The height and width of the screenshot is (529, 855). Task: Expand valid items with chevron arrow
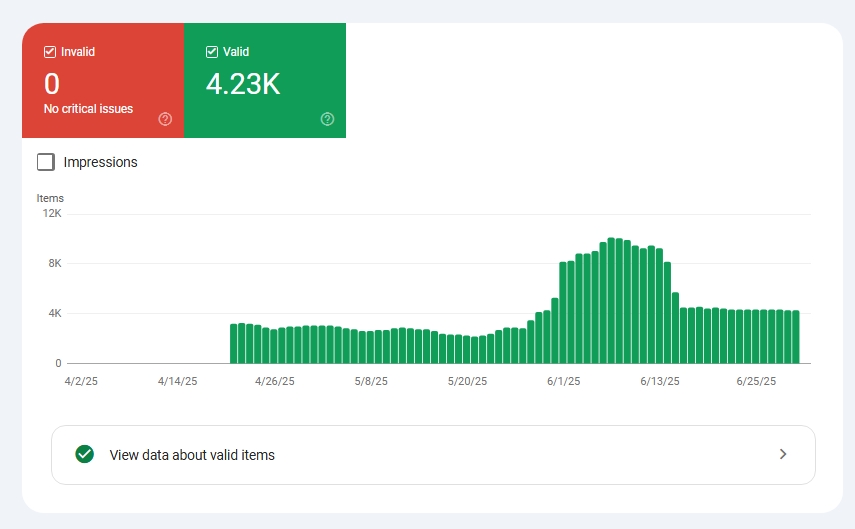783,454
